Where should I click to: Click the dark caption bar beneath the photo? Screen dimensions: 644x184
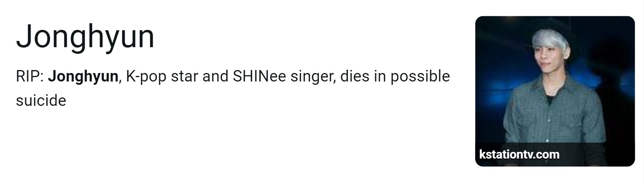coord(555,154)
